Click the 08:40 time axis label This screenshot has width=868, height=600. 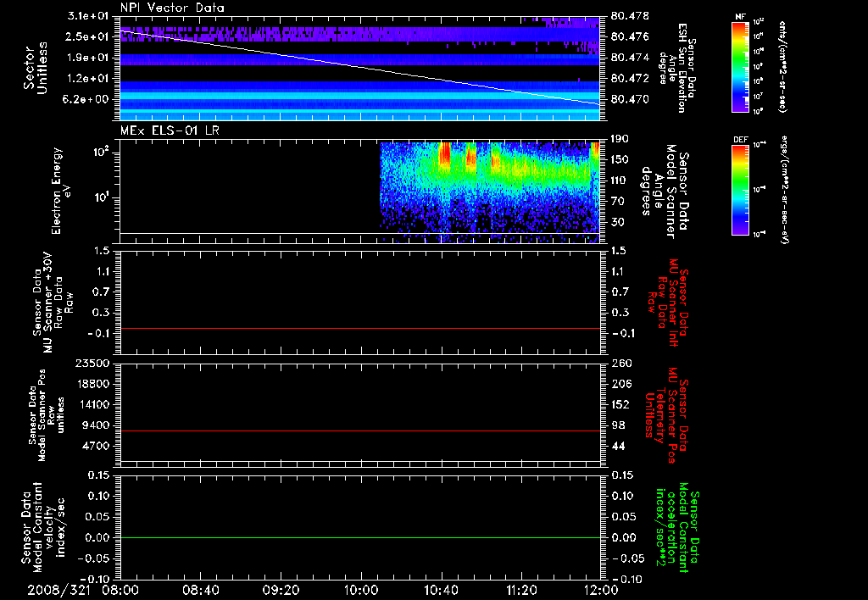point(200,590)
